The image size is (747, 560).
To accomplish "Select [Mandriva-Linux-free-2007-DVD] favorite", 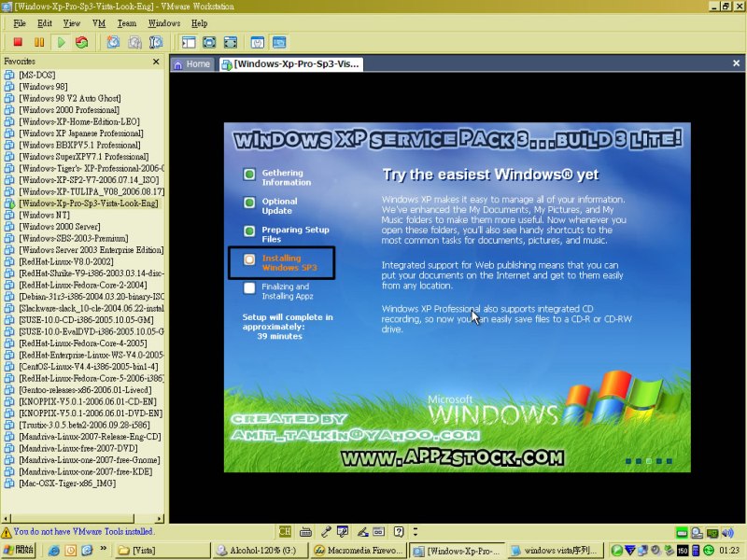I will pyautogui.click(x=78, y=449).
